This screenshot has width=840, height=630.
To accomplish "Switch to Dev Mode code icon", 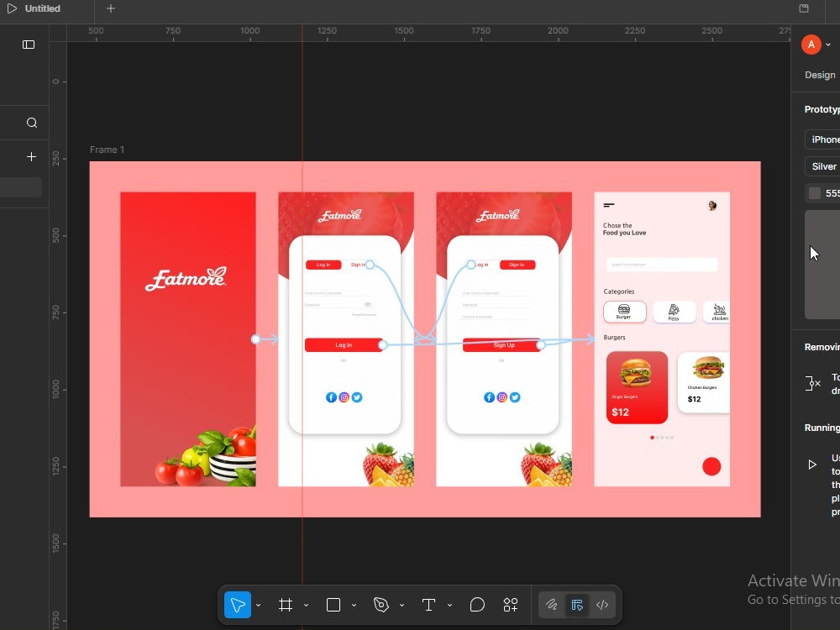I will coord(602,605).
